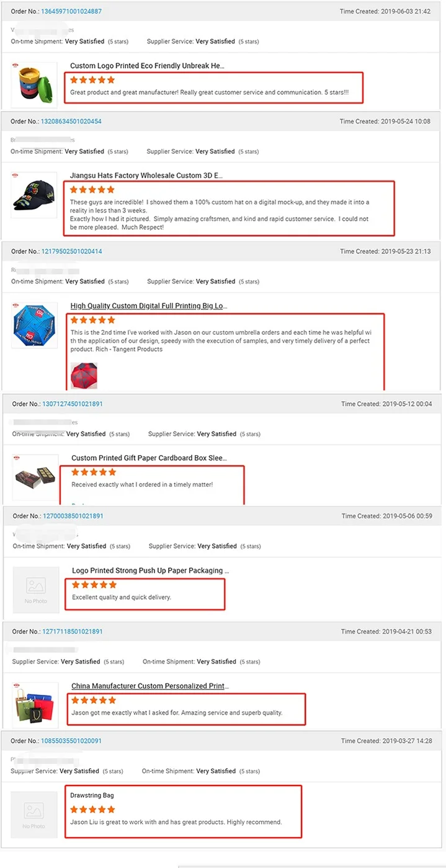Open order number 13071274501021891
This screenshot has height=868, width=446.
tap(72, 404)
